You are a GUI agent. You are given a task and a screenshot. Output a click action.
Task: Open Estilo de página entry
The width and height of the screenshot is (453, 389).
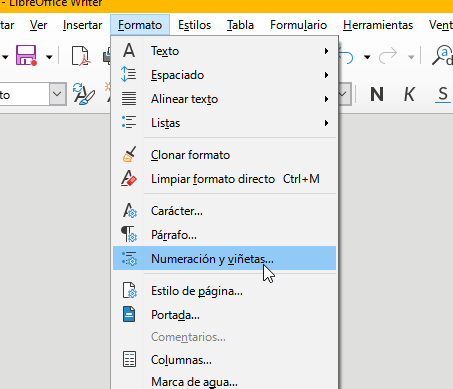pos(224,291)
